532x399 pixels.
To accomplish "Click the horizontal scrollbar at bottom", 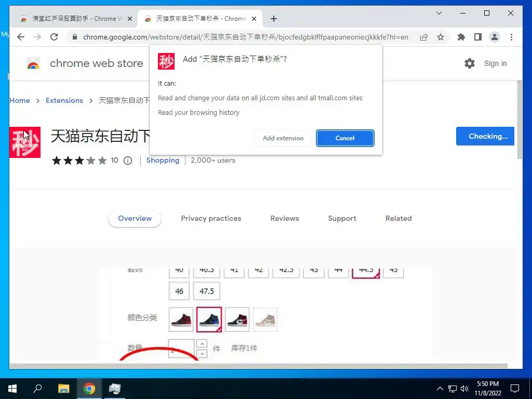I will point(258,366).
